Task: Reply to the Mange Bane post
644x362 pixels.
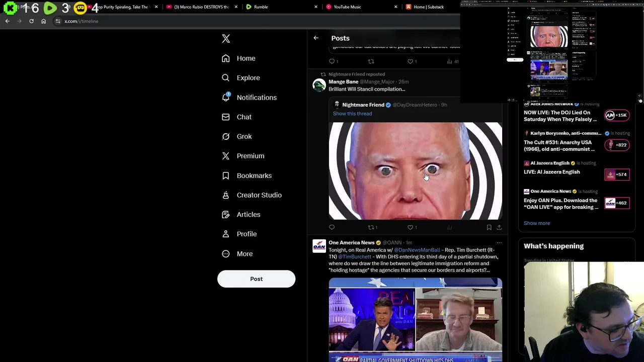Action: point(332,228)
